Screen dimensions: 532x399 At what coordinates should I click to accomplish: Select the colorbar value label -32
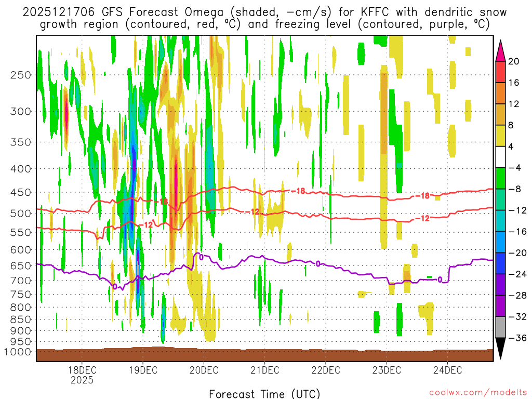[x=517, y=316]
